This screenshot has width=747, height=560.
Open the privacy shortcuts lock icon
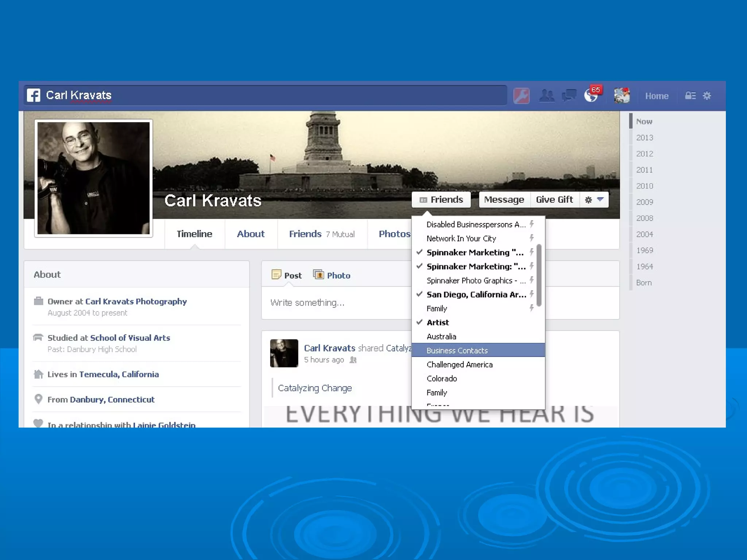click(690, 96)
